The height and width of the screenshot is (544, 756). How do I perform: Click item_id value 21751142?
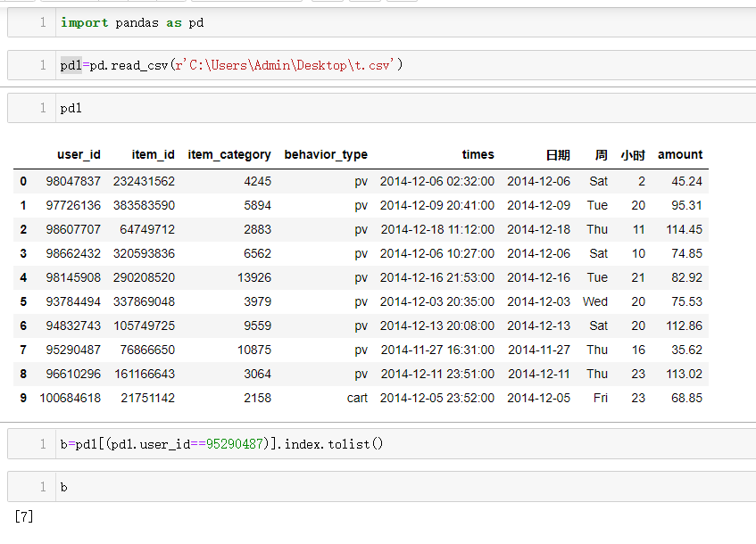tap(147, 398)
